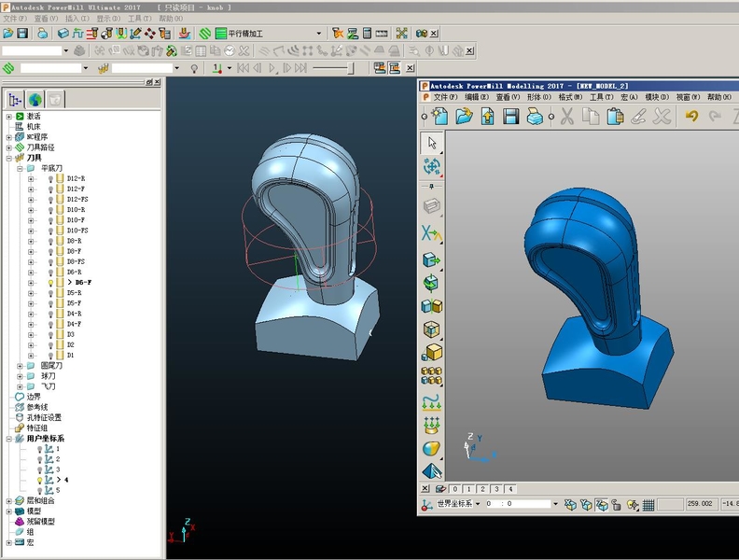Create new model in Modelling window
The height and width of the screenshot is (560, 739).
pyautogui.click(x=439, y=116)
